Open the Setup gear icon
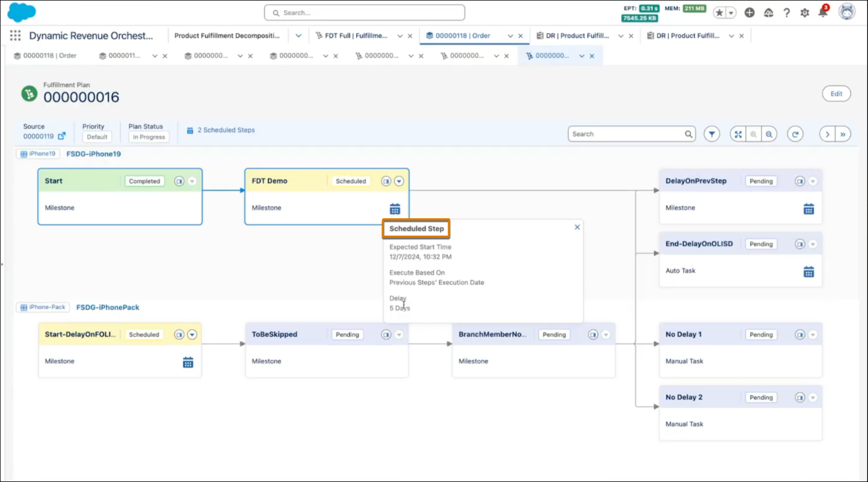 805,12
